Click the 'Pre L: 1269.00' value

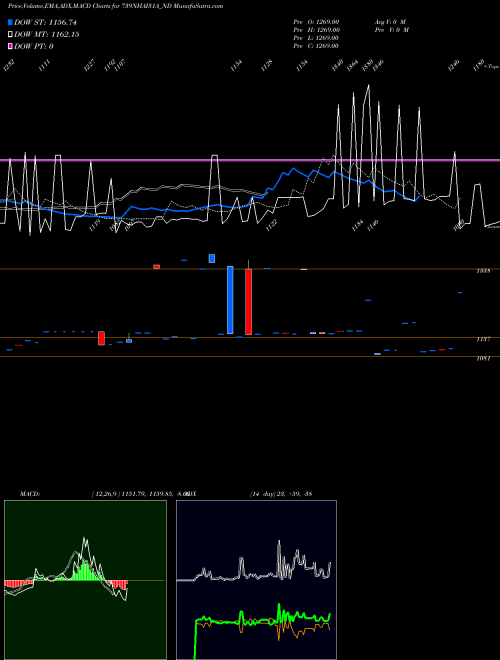[316, 38]
